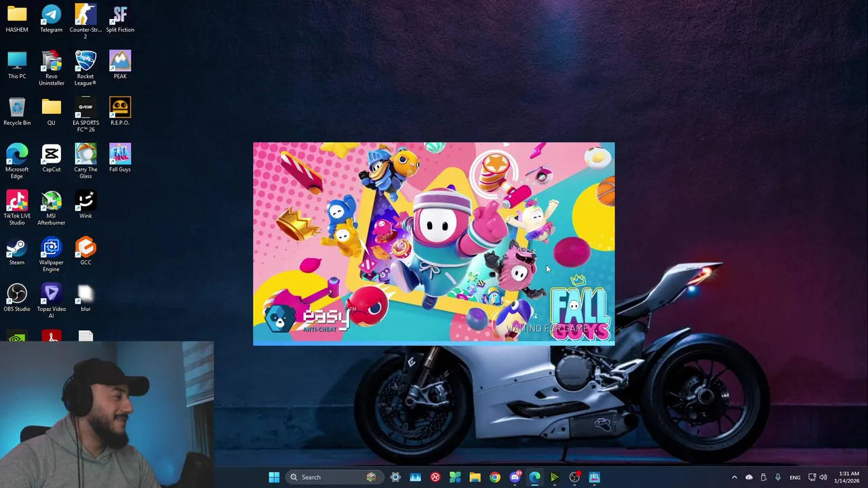Select the GCC desktop icon
This screenshot has width=868, height=488.
coord(85,251)
